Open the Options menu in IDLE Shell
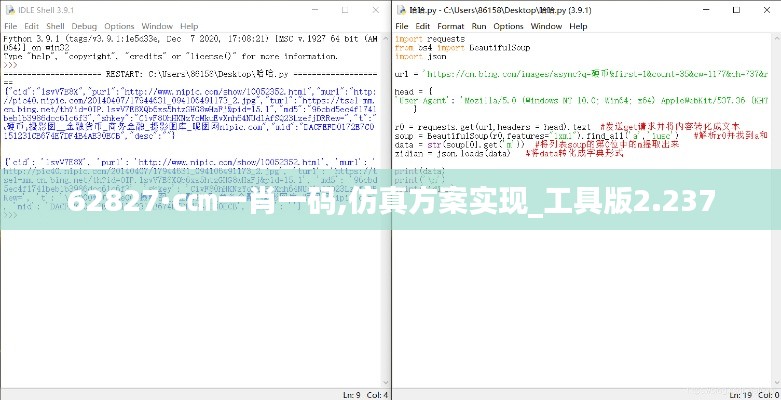The width and height of the screenshot is (781, 400). click(x=119, y=26)
